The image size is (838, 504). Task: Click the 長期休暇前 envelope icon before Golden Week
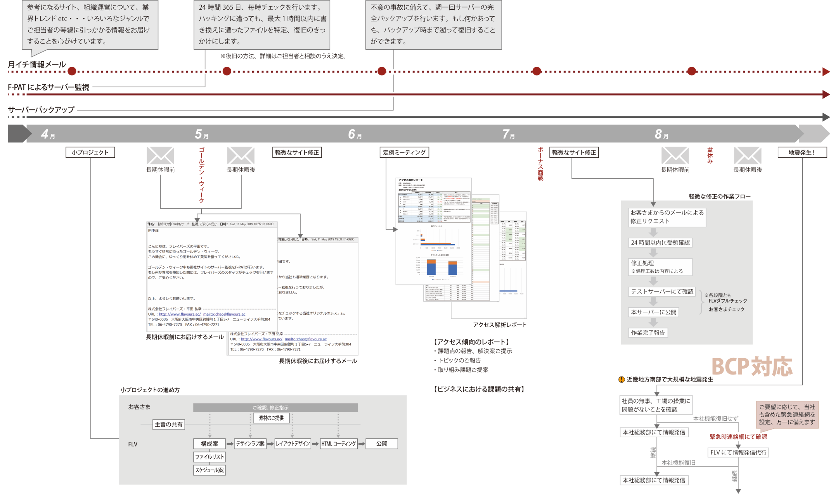click(x=160, y=155)
